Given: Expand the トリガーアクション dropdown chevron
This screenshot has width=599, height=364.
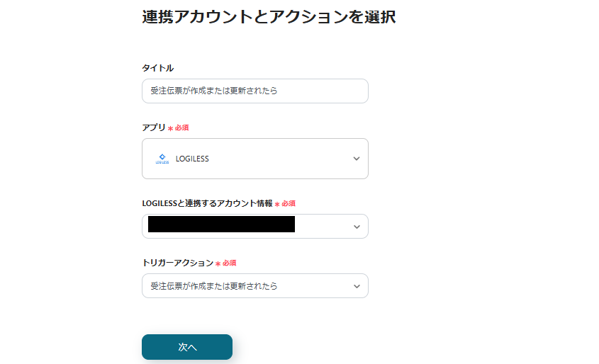Looking at the screenshot, I should [x=357, y=286].
